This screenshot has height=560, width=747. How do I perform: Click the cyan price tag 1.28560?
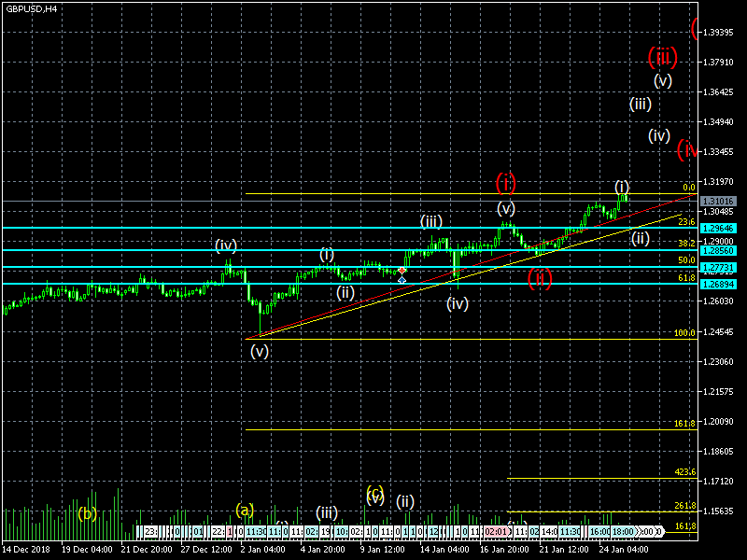click(718, 250)
